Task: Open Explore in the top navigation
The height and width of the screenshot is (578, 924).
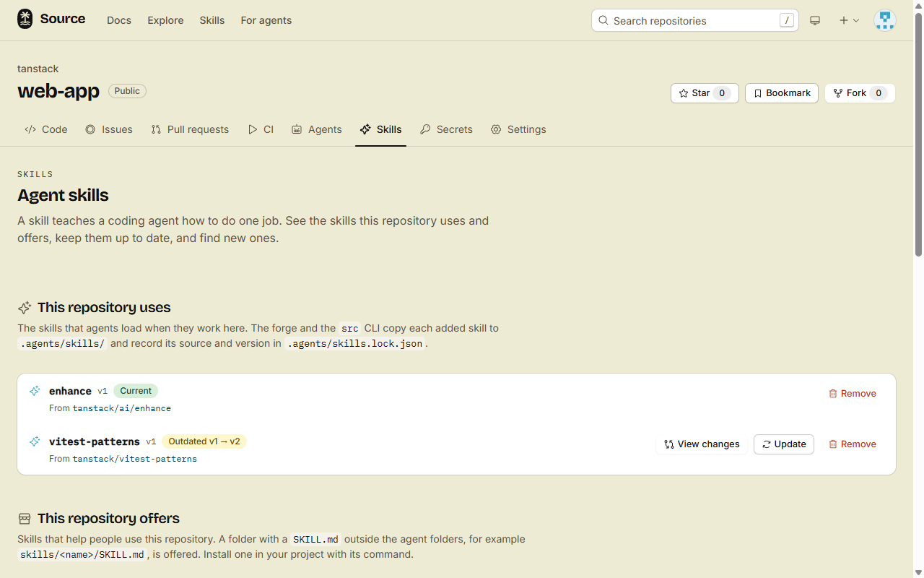Action: 165,20
